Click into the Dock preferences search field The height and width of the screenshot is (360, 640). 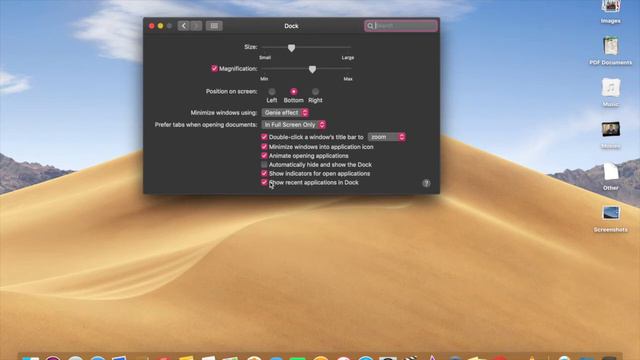pyautogui.click(x=401, y=26)
